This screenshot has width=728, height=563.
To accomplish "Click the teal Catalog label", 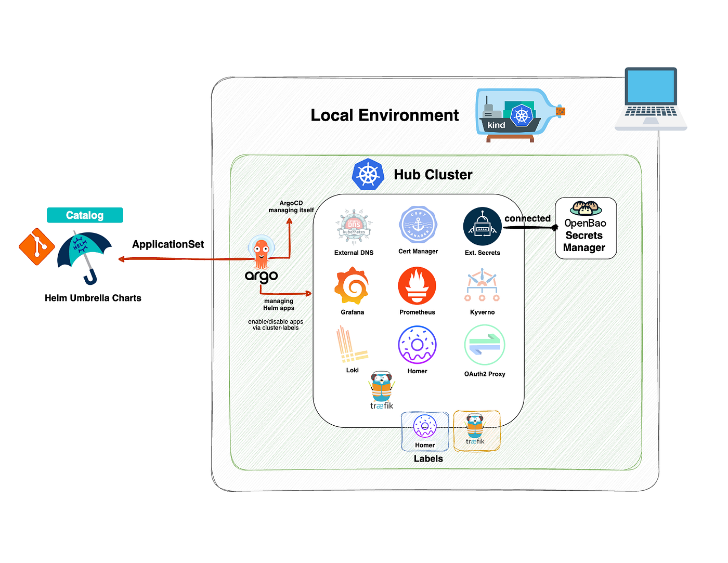I will point(85,215).
